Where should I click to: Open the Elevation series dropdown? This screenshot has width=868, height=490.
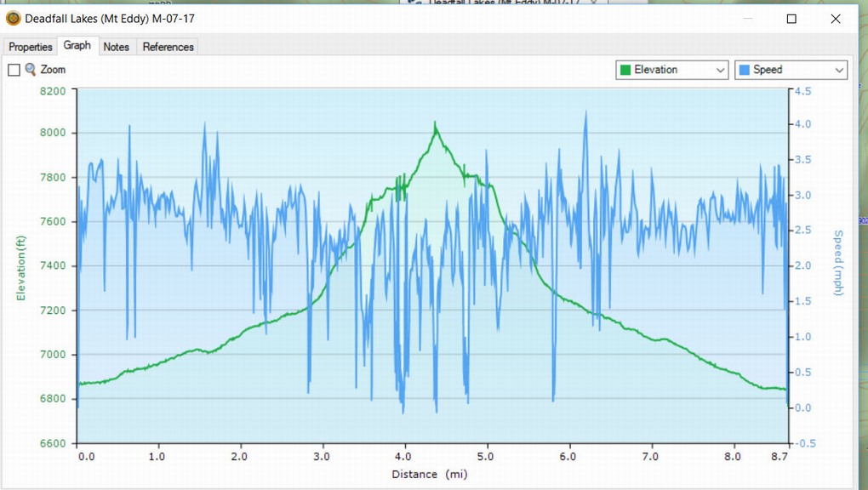(x=671, y=70)
